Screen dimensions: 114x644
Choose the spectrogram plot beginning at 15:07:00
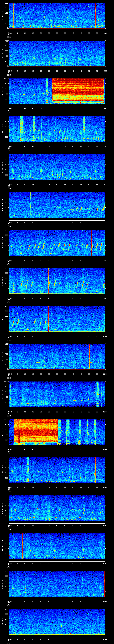click(57, 243)
